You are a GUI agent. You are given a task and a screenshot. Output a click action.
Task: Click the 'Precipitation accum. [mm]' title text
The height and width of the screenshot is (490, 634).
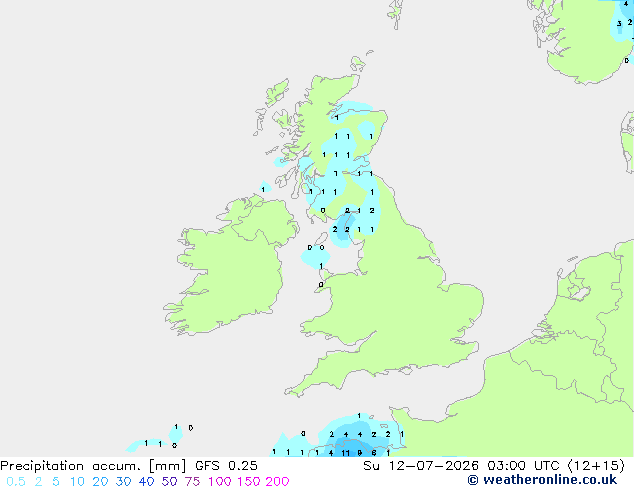93,466
